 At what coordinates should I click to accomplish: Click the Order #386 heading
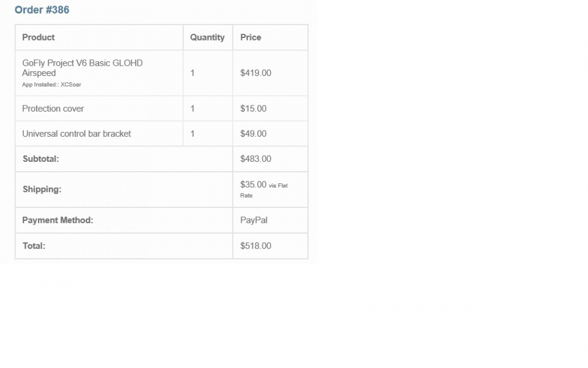[42, 10]
